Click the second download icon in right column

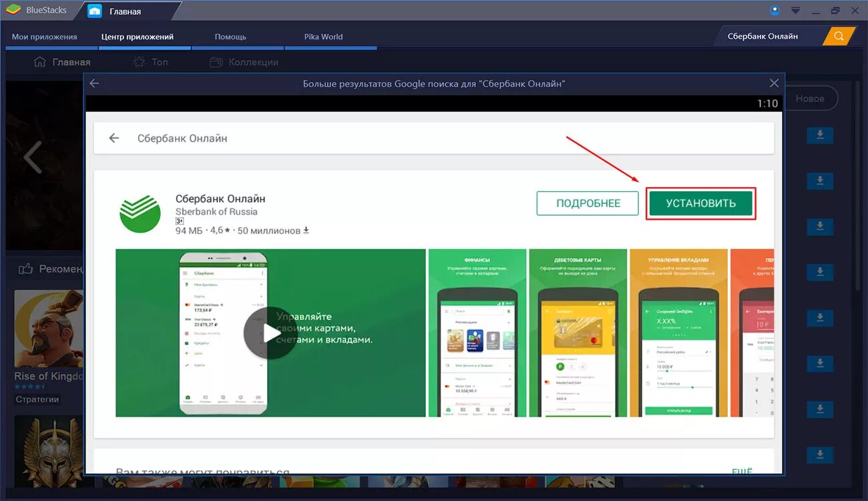pyautogui.click(x=820, y=181)
